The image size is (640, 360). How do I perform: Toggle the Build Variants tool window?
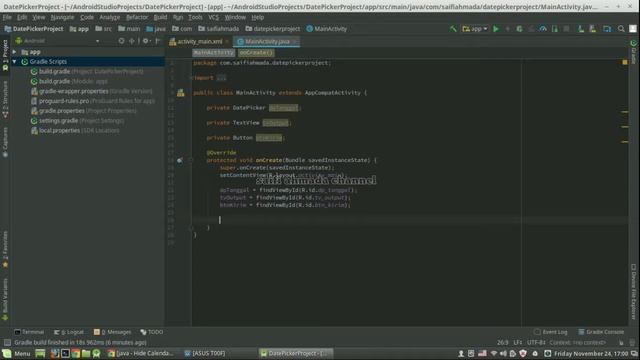[5, 299]
